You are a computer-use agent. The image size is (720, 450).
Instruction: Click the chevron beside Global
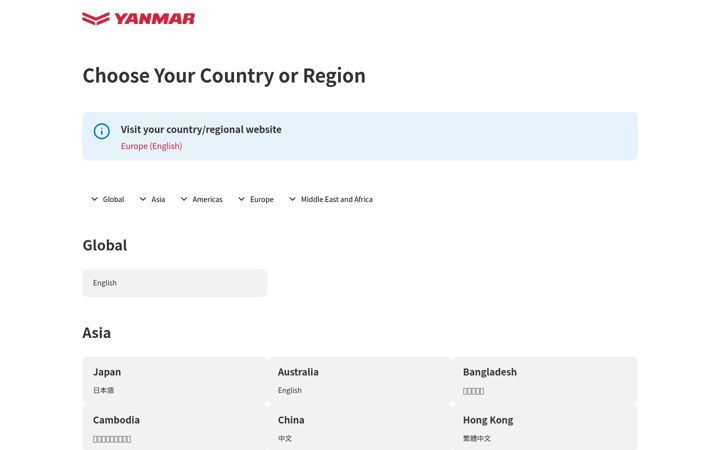95,199
